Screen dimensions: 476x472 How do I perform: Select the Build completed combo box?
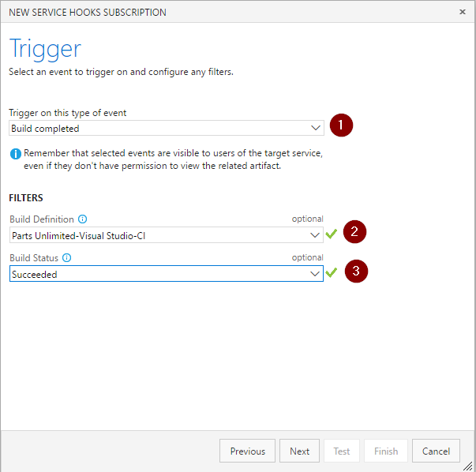(167, 128)
